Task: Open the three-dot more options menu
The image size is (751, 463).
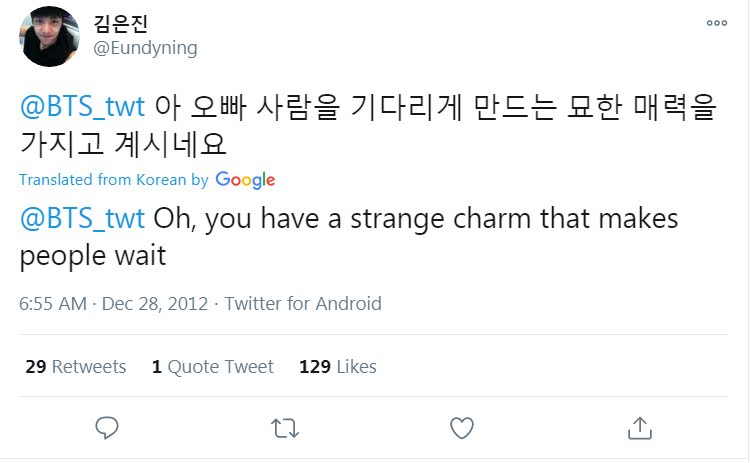Action: (x=716, y=24)
